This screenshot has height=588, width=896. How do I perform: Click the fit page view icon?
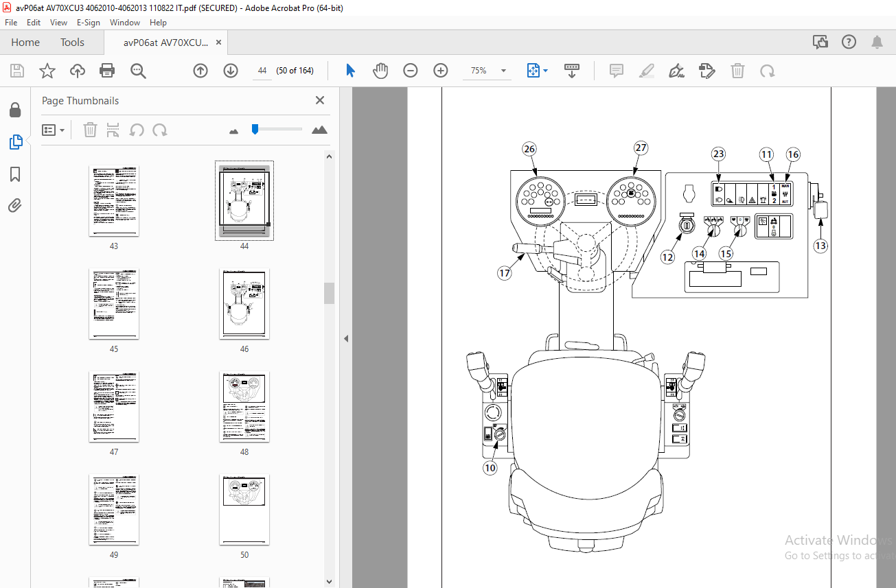click(533, 71)
